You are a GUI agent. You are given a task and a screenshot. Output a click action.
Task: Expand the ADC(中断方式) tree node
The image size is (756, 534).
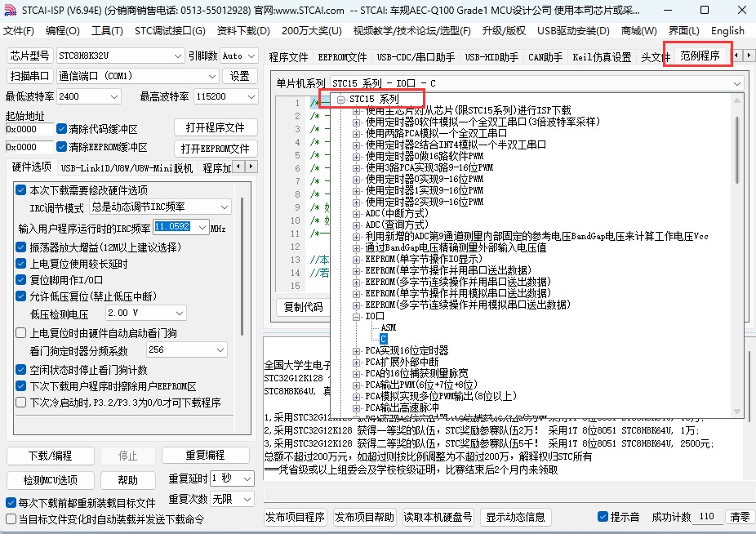356,213
